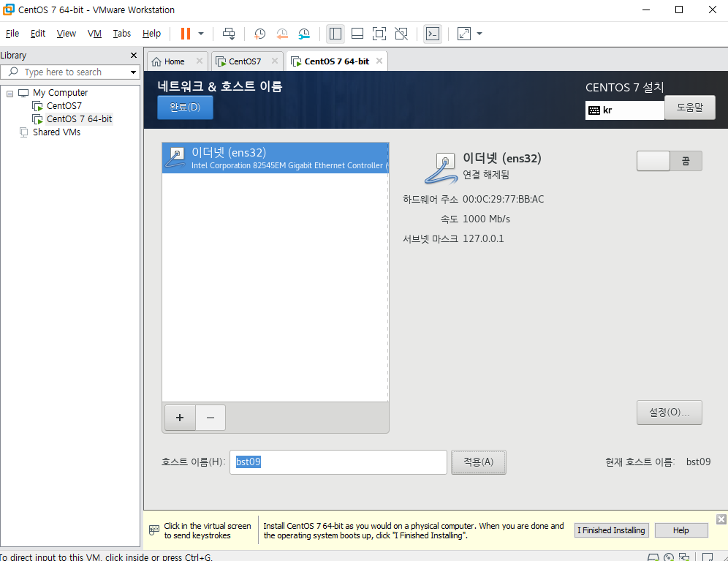Click current hostname bst09 text
The width and height of the screenshot is (728, 561).
point(698,462)
